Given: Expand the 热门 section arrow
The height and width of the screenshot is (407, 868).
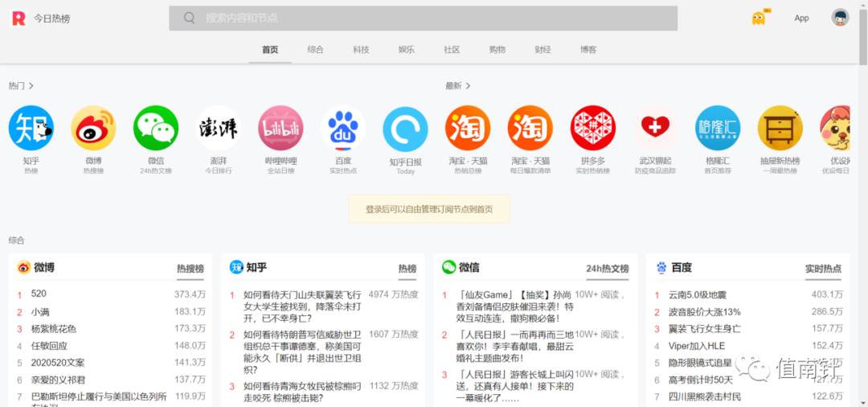Looking at the screenshot, I should pyautogui.click(x=31, y=86).
